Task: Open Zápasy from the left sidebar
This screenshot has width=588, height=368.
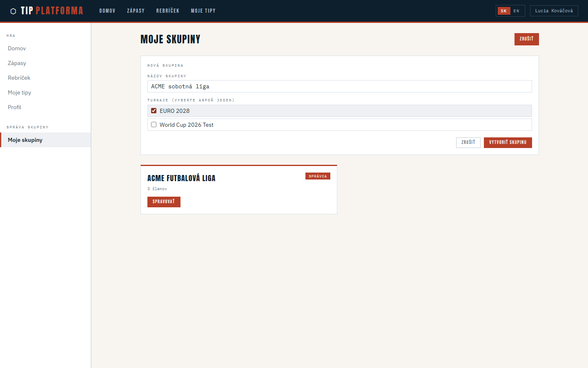Action: pyautogui.click(x=17, y=63)
